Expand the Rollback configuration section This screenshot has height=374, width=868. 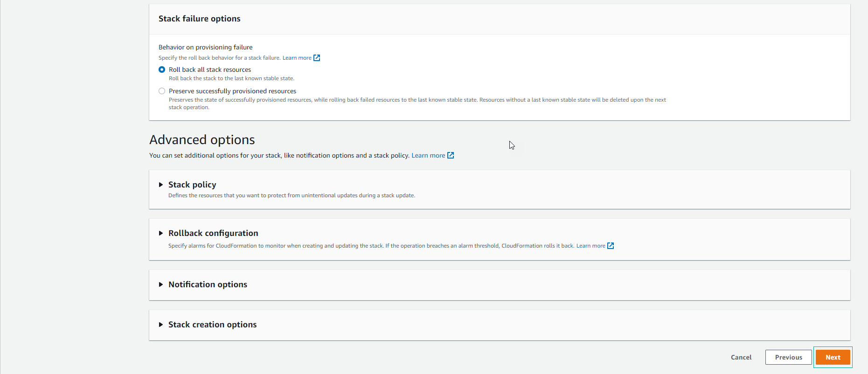161,233
